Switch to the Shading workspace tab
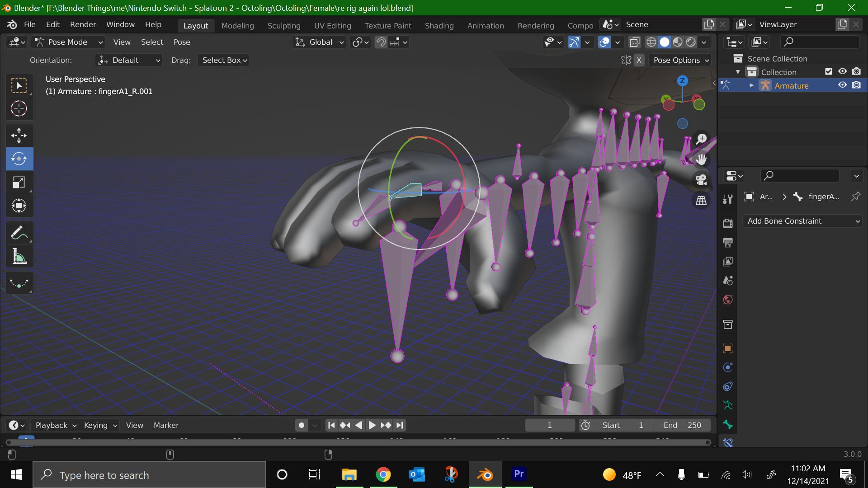The width and height of the screenshot is (868, 488). tap(439, 26)
